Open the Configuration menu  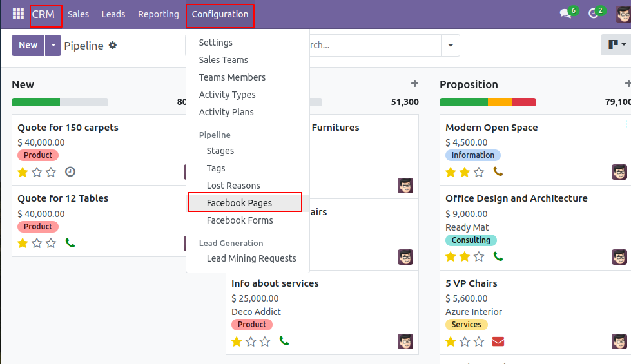220,14
